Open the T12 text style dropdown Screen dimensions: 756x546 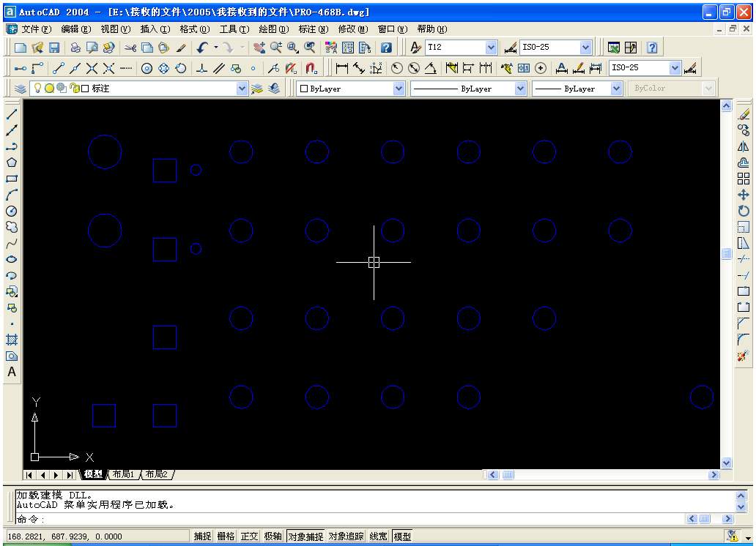pos(491,48)
